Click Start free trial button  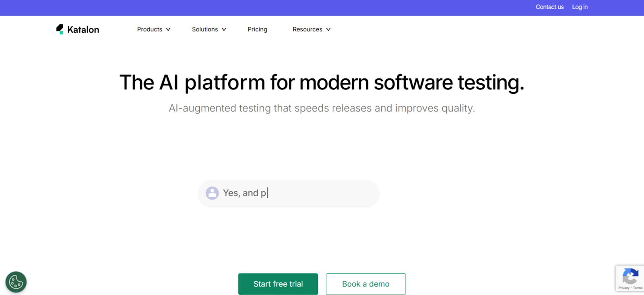[x=278, y=284]
